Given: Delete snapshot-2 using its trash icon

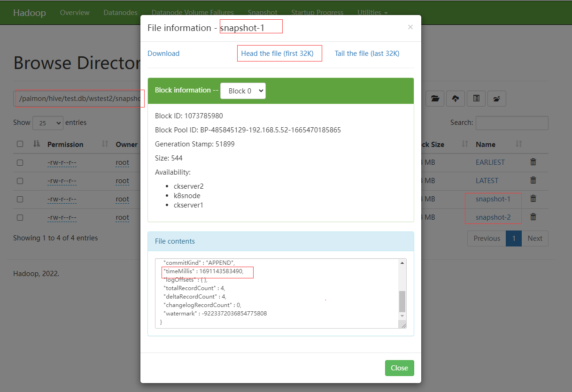Looking at the screenshot, I should coord(533,217).
